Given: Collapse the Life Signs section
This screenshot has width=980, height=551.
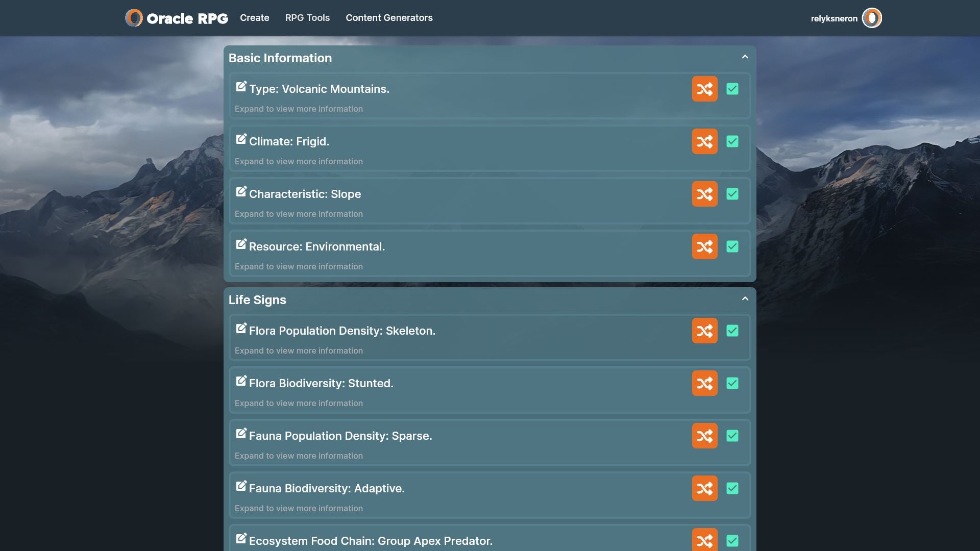Looking at the screenshot, I should pos(745,299).
